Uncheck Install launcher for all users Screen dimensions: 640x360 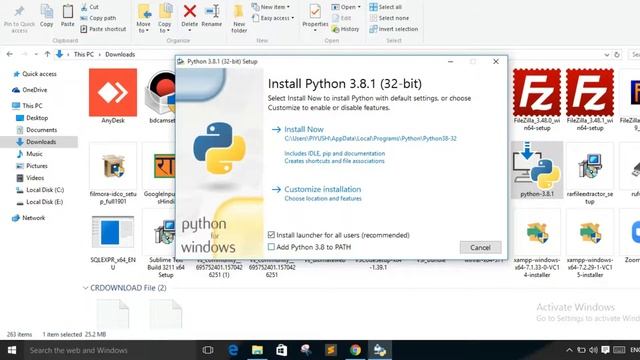click(271, 235)
